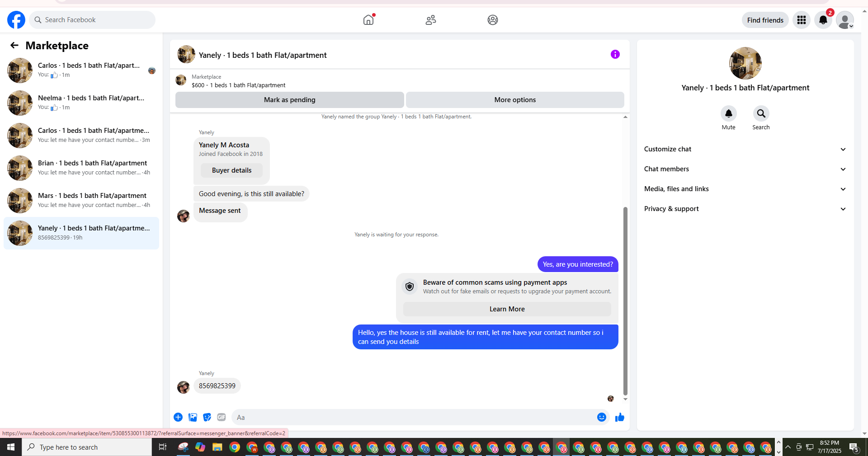
Task: Search in conversation using the magnifier icon
Action: tap(761, 113)
